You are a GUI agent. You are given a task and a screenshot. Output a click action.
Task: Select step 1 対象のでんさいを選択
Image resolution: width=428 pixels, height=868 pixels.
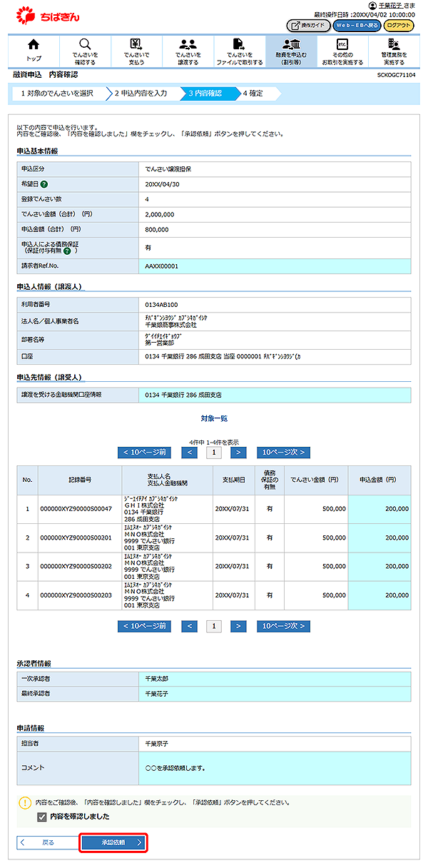coord(57,93)
